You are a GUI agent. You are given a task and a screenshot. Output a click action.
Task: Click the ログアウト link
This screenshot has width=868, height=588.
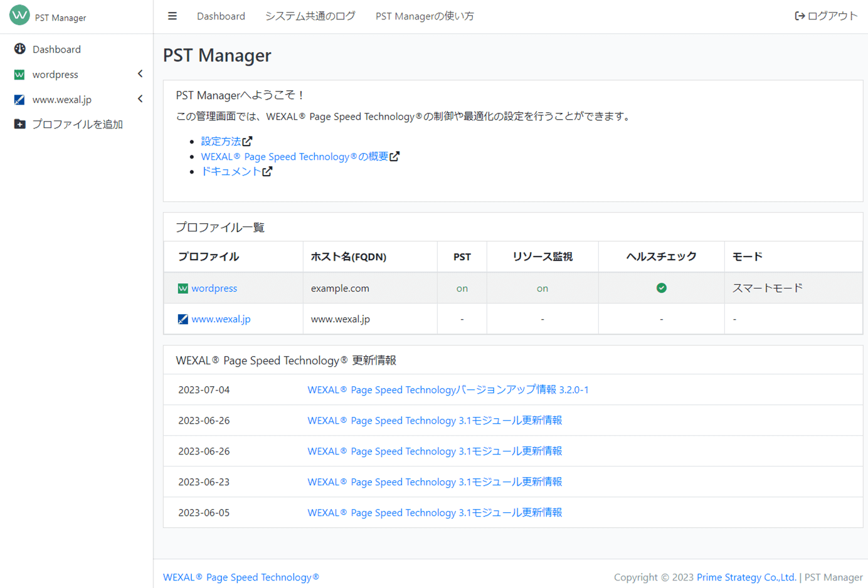826,16
